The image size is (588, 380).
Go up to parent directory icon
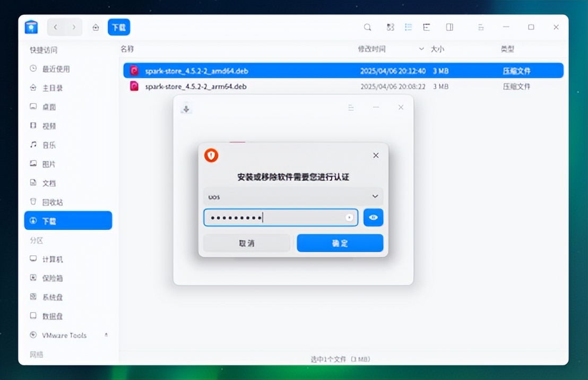(x=95, y=27)
